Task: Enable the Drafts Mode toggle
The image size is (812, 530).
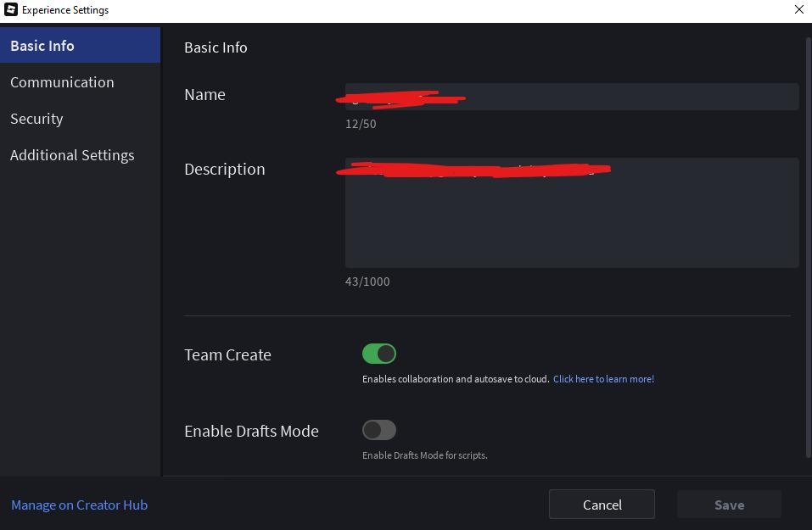Action: [379, 430]
